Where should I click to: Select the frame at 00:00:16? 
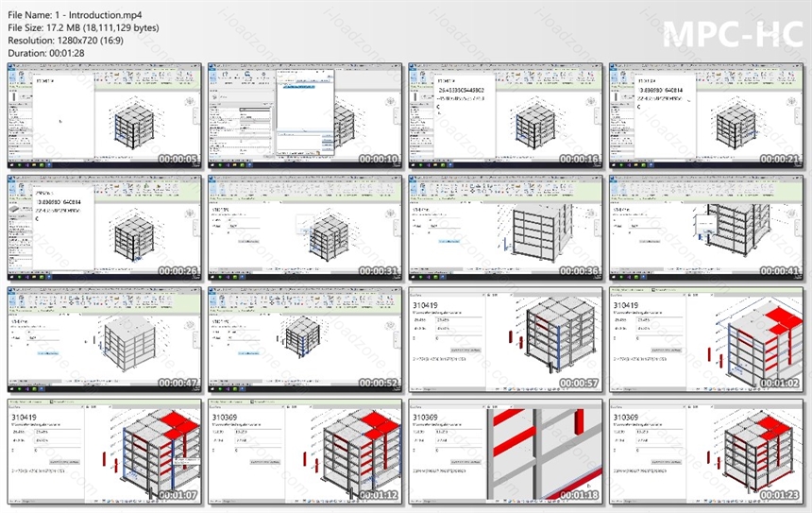(x=505, y=115)
